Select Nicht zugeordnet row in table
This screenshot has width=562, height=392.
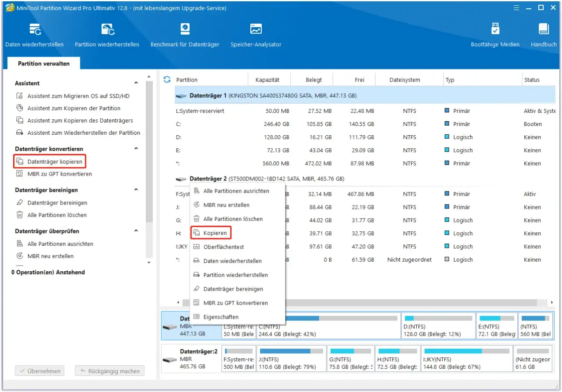364,259
